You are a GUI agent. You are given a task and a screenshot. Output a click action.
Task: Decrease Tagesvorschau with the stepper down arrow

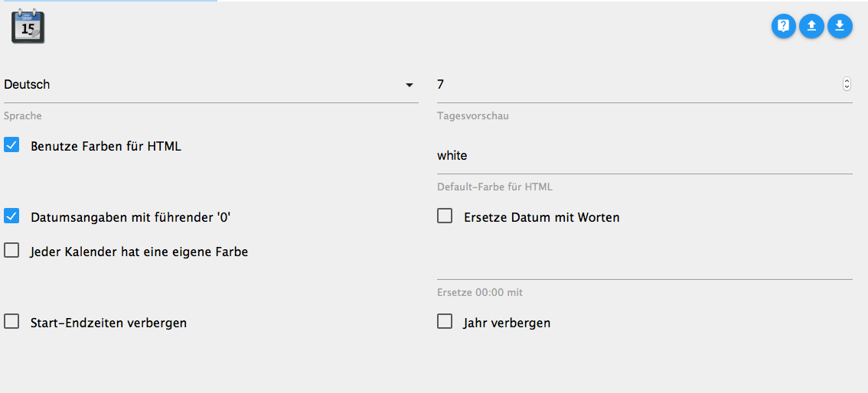point(847,88)
